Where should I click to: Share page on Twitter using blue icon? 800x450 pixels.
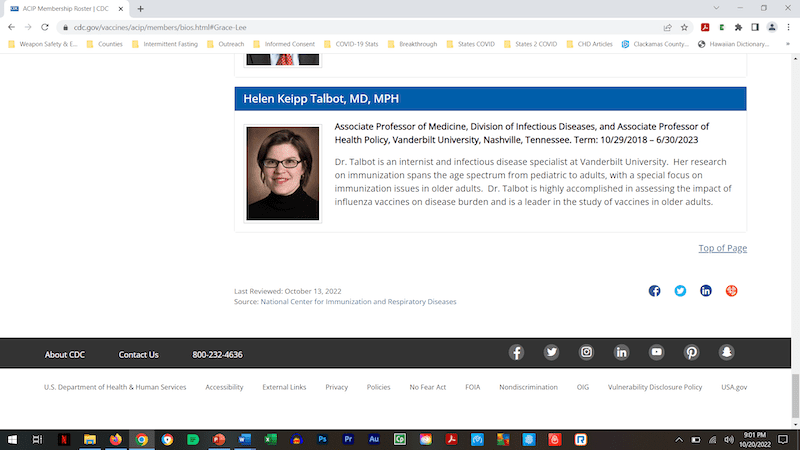click(680, 291)
